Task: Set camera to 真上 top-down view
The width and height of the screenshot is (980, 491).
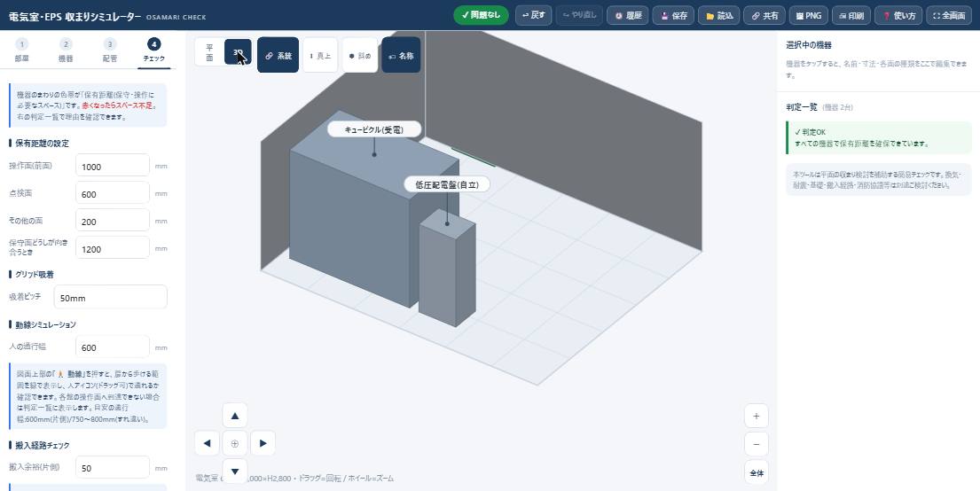Action: pyautogui.click(x=321, y=56)
